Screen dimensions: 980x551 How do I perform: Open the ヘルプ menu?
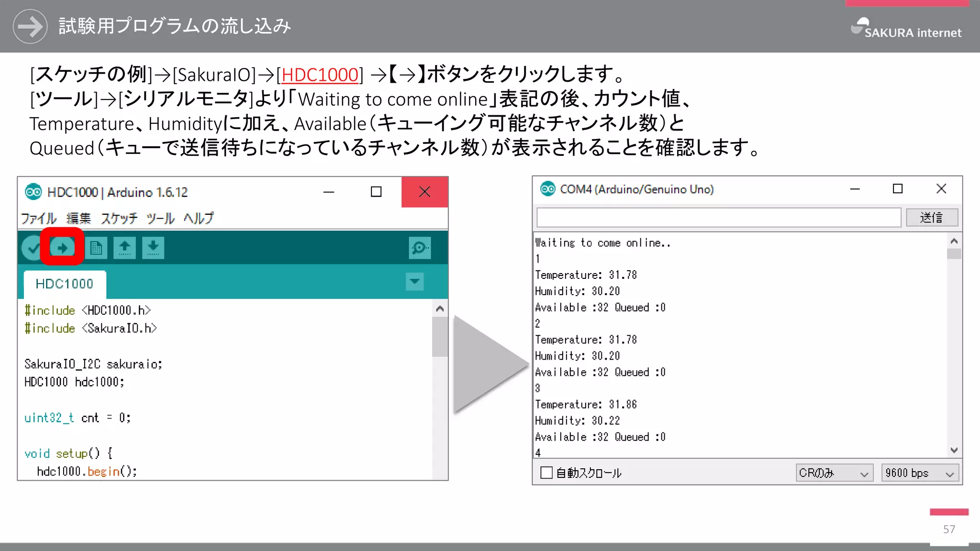[x=199, y=219]
